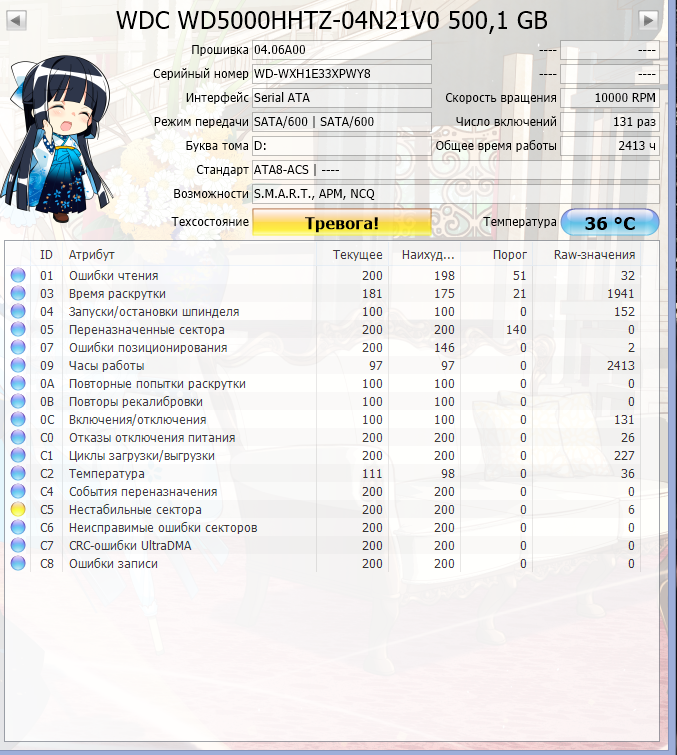Viewport: 677px width, 755px height.
Task: Click status orb for CRC-ошибки UltraDMA
Action: pos(18,545)
